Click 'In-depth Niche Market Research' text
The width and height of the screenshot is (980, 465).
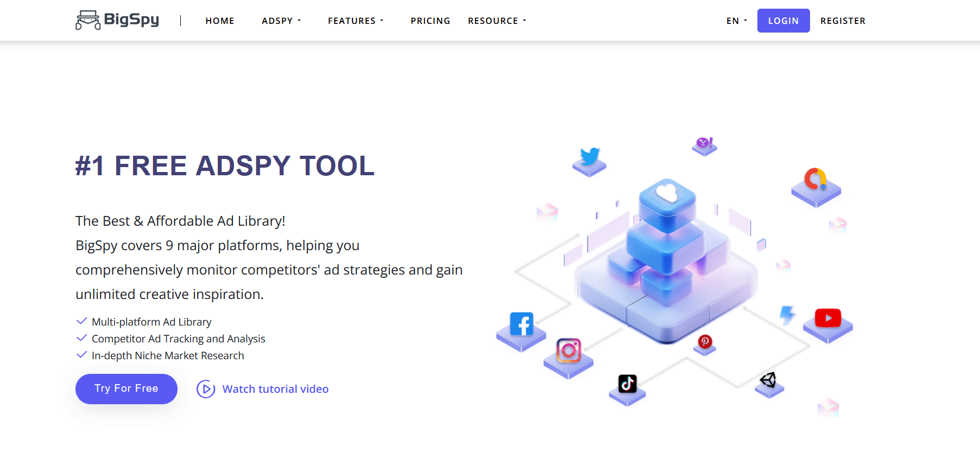[x=168, y=355]
